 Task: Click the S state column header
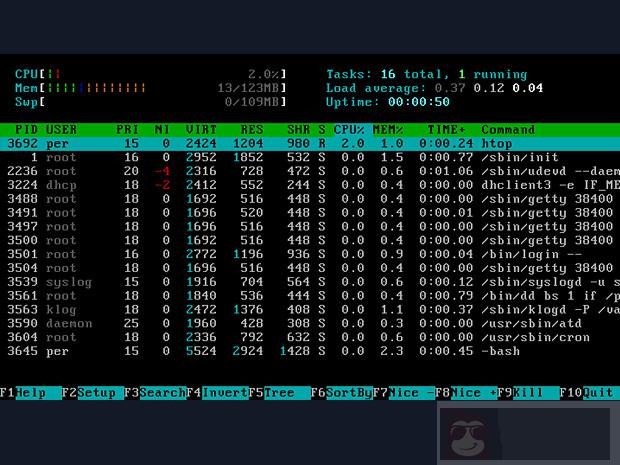tap(322, 130)
